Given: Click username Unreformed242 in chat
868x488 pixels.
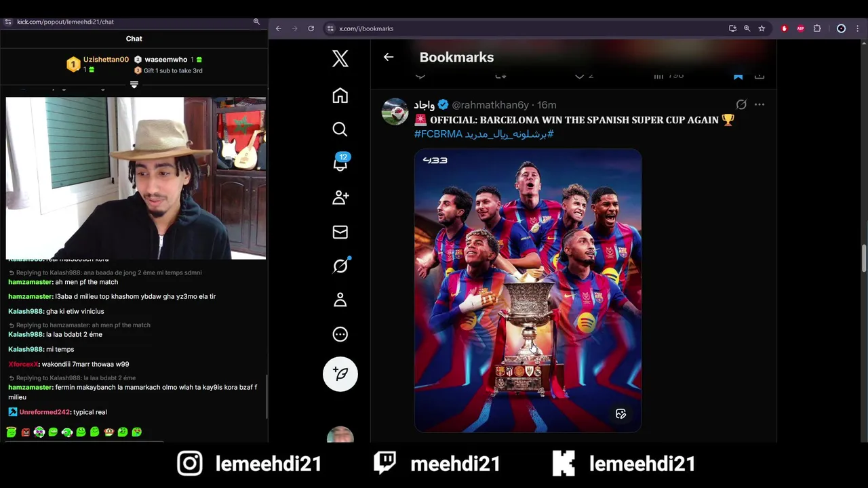Looking at the screenshot, I should 45,412.
